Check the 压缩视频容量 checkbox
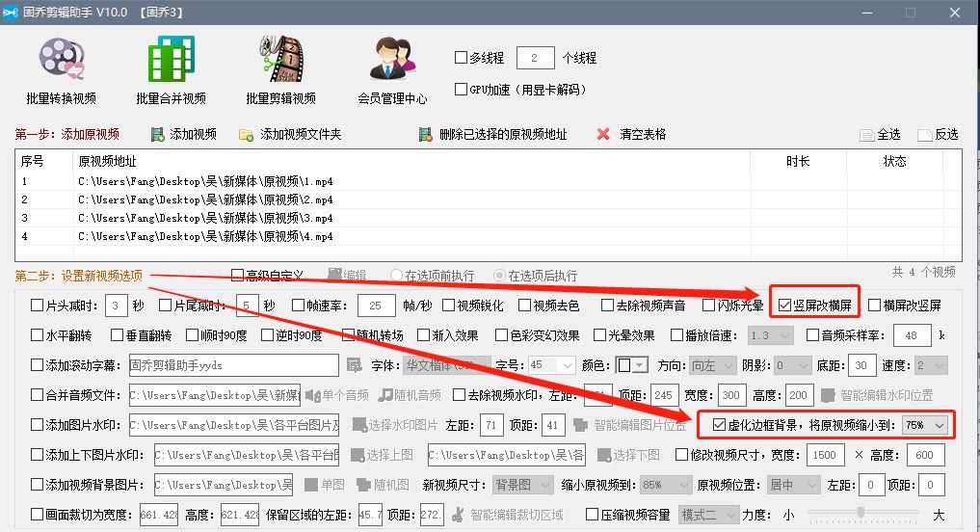This screenshot has height=532, width=980. coord(592,515)
